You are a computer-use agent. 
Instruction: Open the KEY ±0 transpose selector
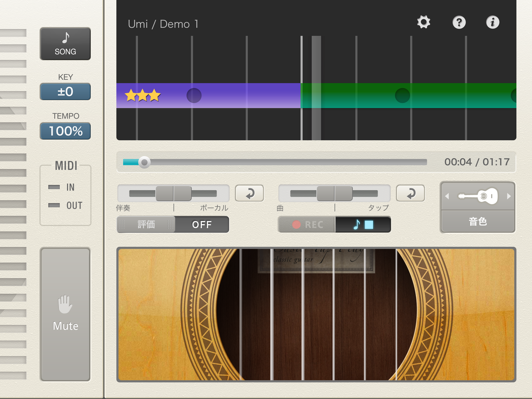point(65,92)
